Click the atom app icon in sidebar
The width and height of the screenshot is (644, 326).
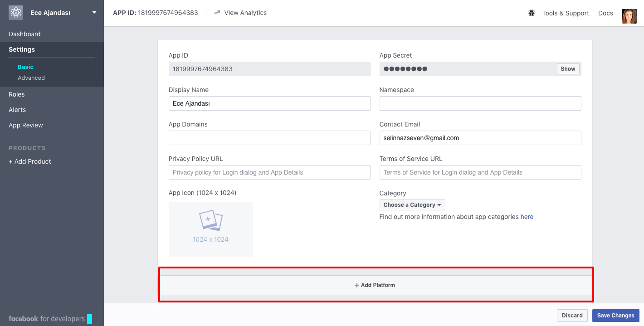click(16, 13)
